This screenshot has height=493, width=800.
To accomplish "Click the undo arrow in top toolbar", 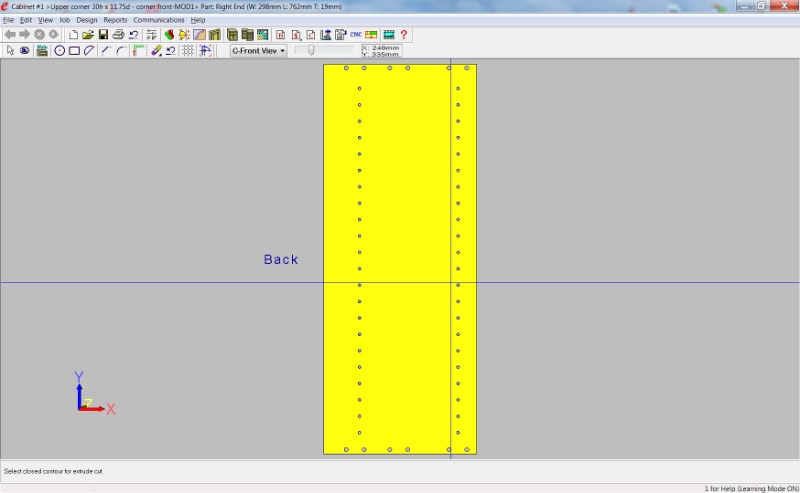I will pos(133,35).
